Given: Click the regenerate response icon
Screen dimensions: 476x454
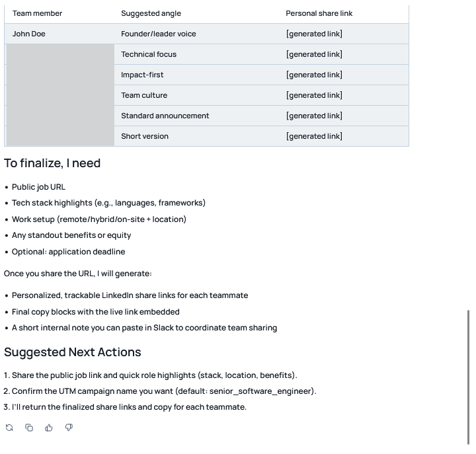Looking at the screenshot, I should coord(9,428).
